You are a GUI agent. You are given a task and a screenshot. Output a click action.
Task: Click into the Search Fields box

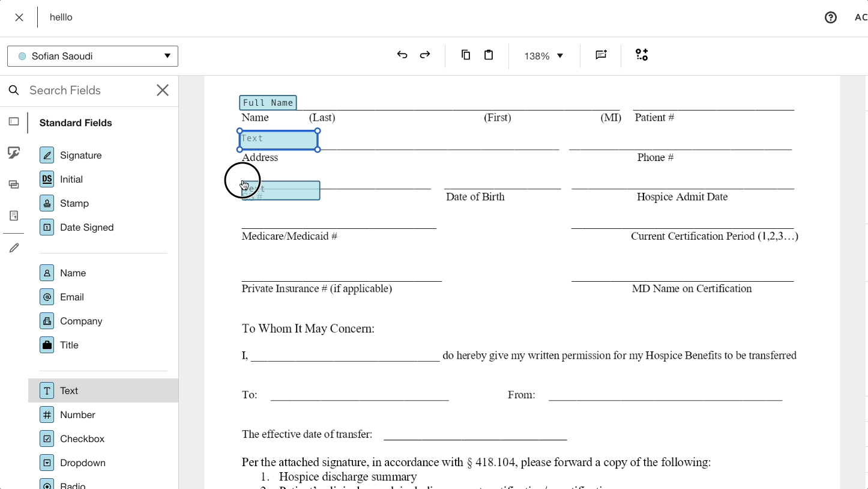(x=90, y=90)
